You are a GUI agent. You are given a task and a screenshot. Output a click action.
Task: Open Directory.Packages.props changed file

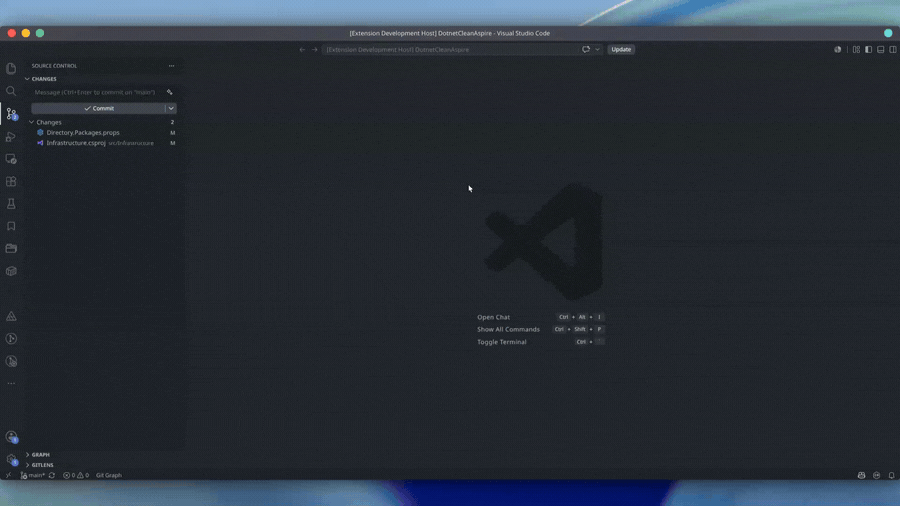tap(104, 133)
